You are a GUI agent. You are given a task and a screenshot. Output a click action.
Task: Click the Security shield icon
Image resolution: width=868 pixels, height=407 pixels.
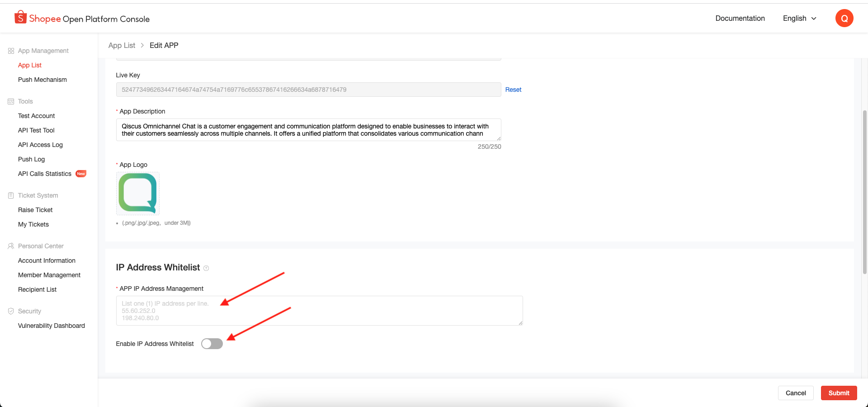(x=11, y=311)
